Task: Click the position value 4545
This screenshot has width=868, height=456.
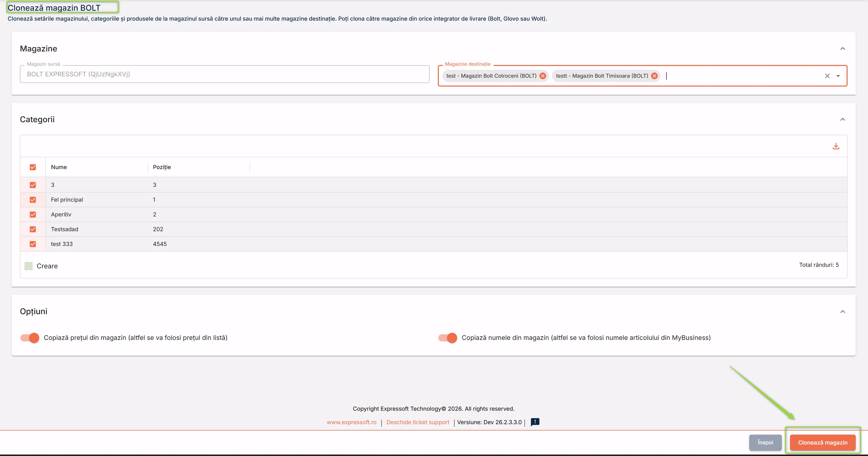Action: tap(160, 244)
